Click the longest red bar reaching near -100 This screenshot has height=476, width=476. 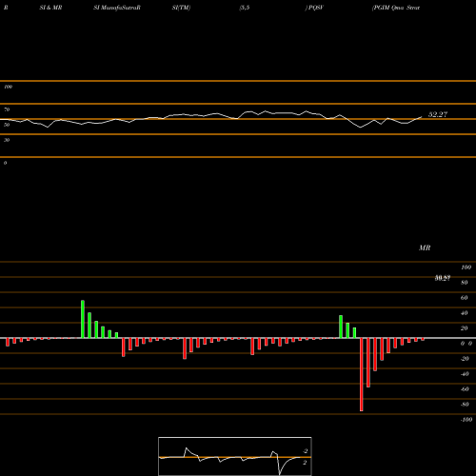[362, 374]
